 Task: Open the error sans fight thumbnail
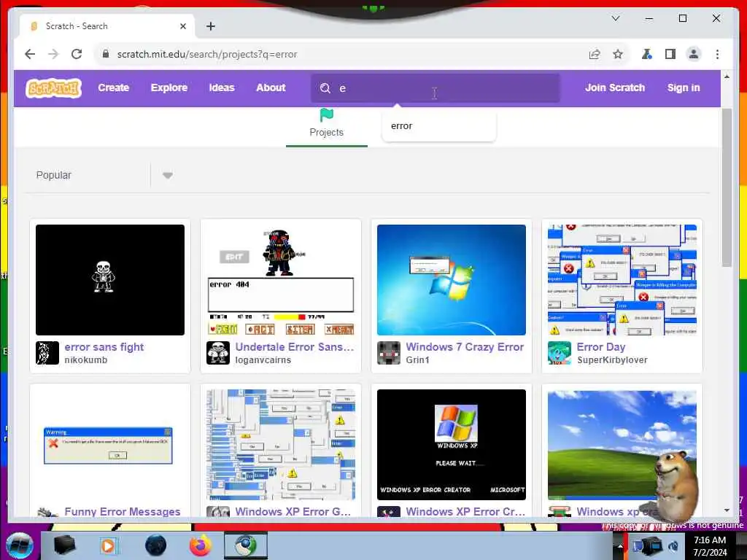point(110,280)
